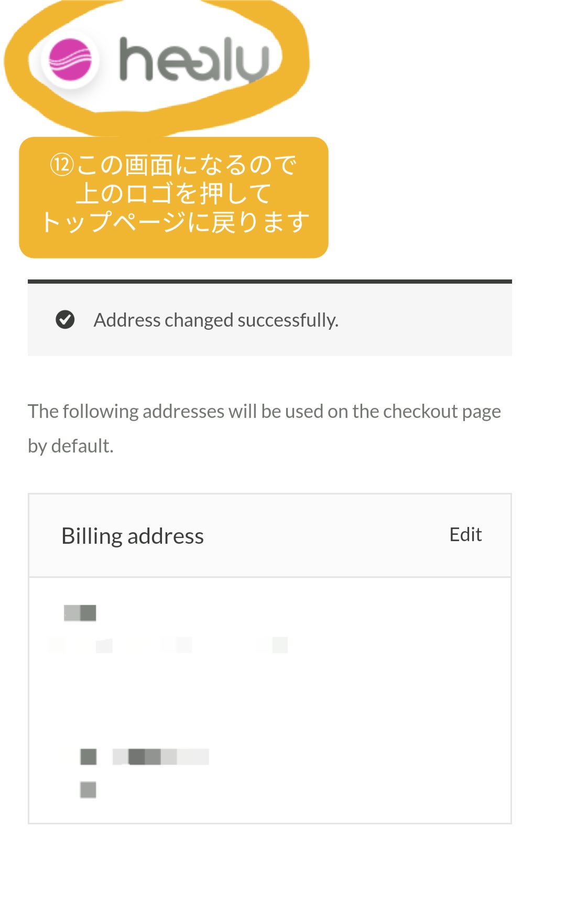Click the blurred phone number in billing address
Screen dimensions: 566x924
click(160, 757)
